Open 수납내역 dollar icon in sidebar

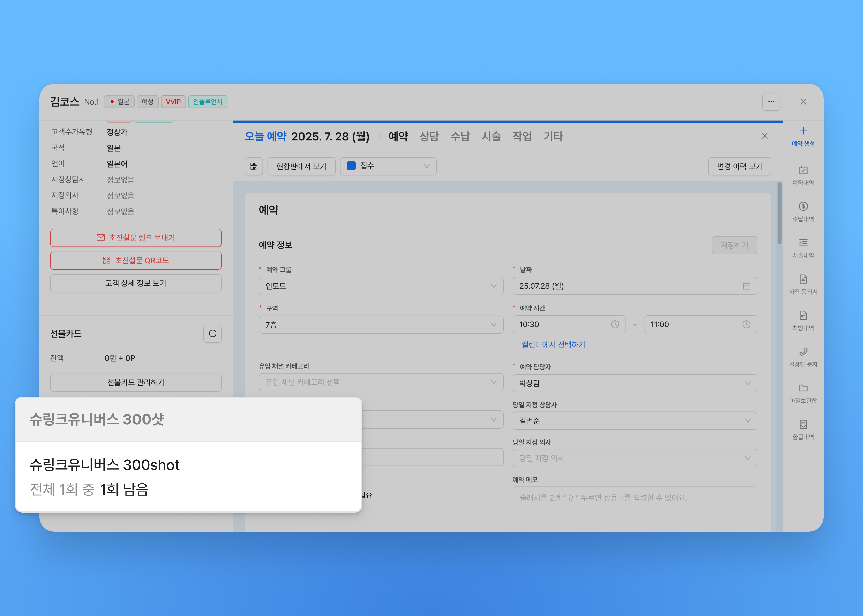pyautogui.click(x=803, y=206)
